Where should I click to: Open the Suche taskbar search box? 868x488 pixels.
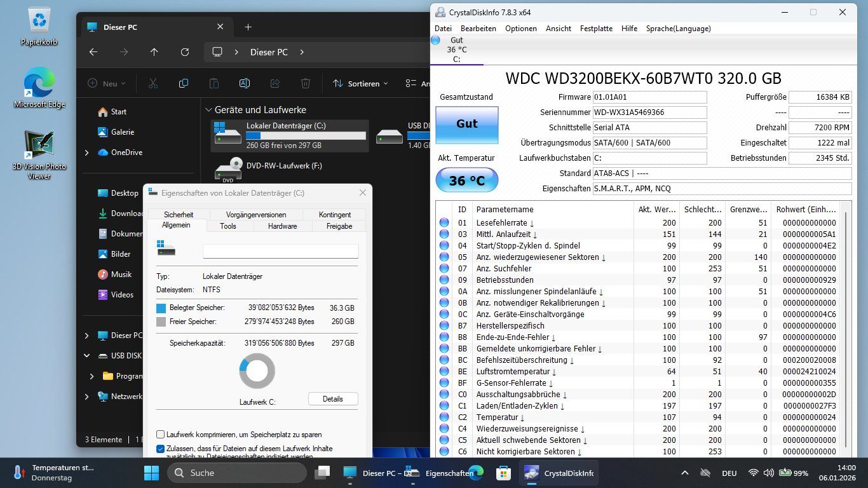tap(236, 473)
